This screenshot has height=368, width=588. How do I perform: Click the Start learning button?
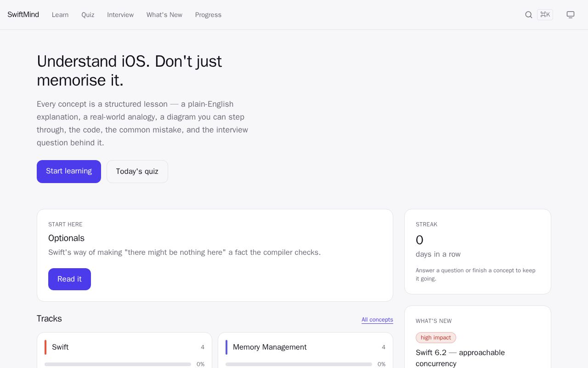pos(69,172)
